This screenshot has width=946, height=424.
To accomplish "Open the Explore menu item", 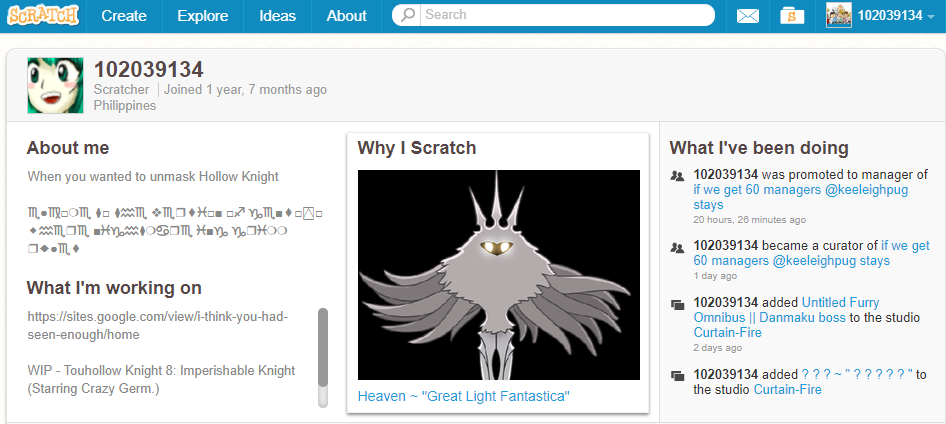I will (203, 16).
